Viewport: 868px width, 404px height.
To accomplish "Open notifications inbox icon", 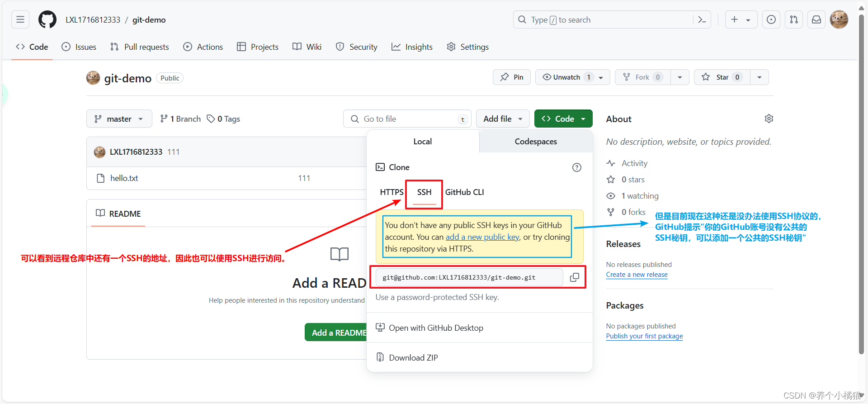I will [816, 19].
